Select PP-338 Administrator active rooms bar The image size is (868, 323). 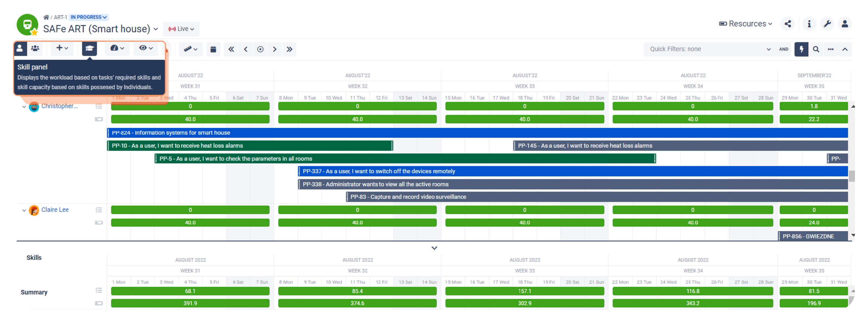[573, 185]
